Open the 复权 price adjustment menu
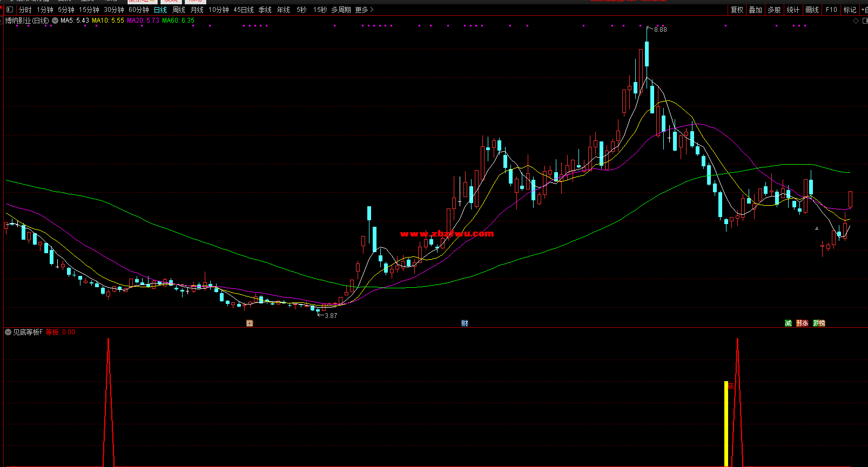Viewport: 868px width, 467px height. (x=737, y=10)
